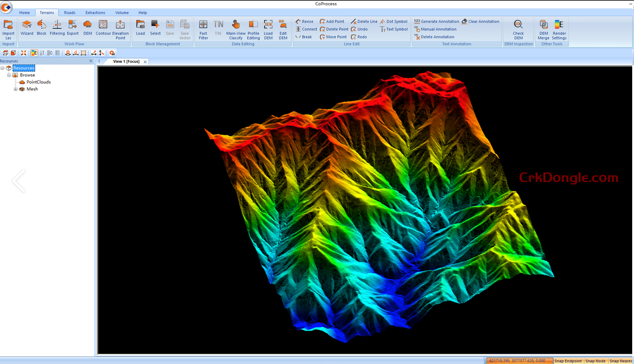This screenshot has height=364, width=634.
Task: Open Render Settings in Other Tools
Action: pos(559,28)
